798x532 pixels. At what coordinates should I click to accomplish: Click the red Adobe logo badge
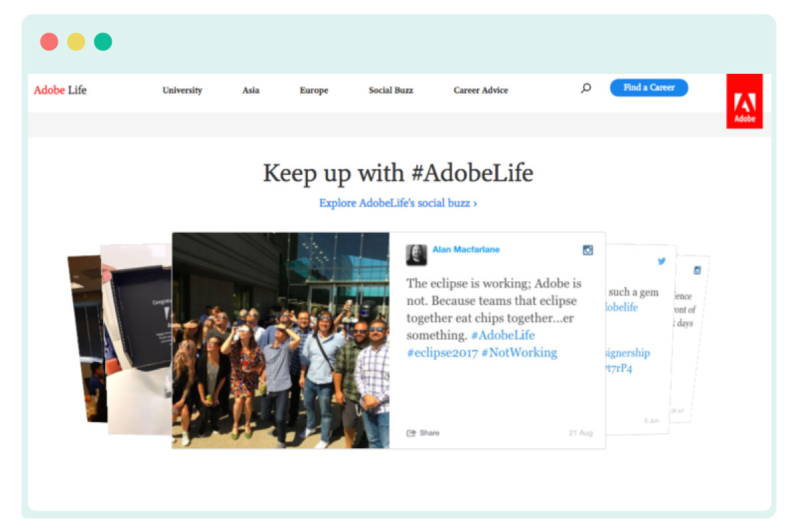click(x=744, y=101)
